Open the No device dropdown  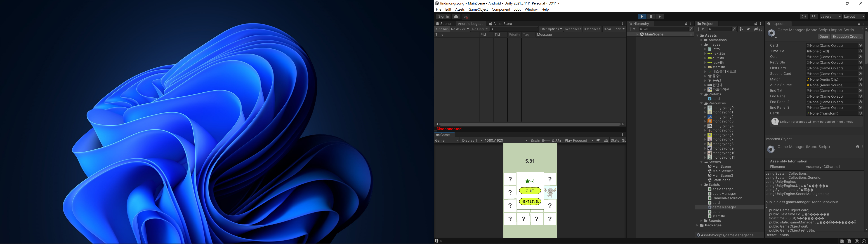460,29
